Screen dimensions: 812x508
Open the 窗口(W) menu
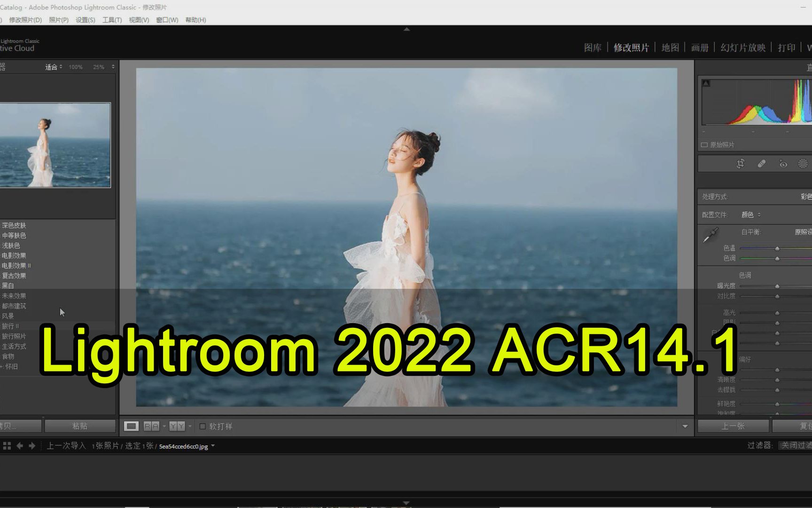tap(167, 20)
